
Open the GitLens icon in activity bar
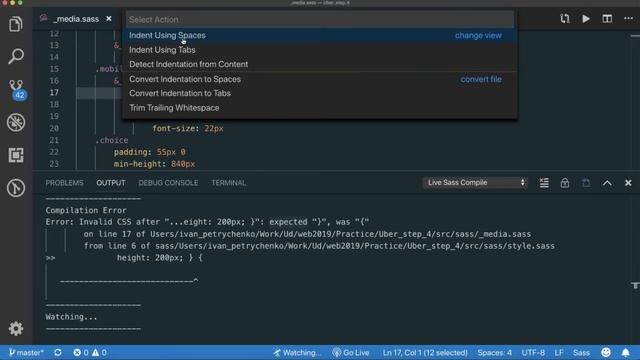point(16,188)
